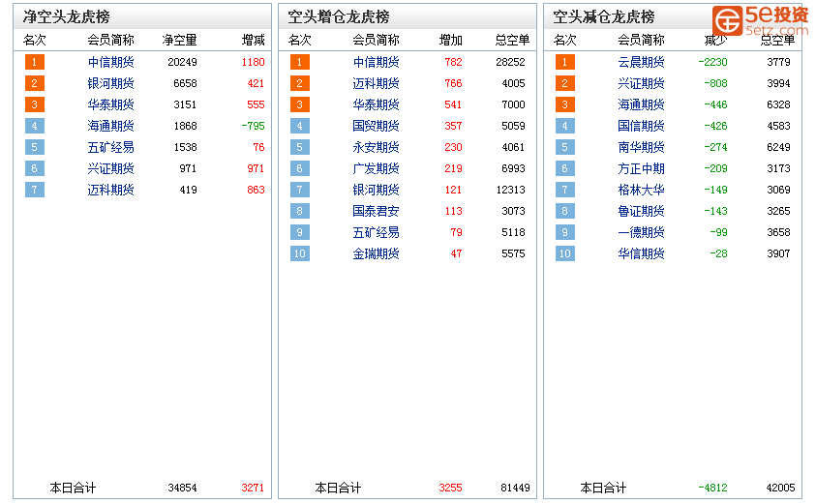Click orange rank 1 badge in 净空头龙虎榜
Screen dimensions: 816x504
coord(35,63)
